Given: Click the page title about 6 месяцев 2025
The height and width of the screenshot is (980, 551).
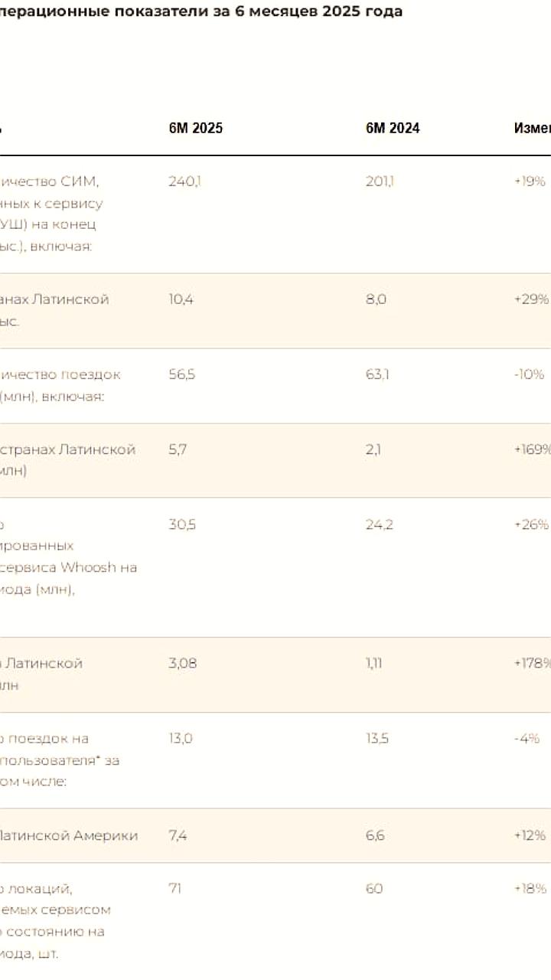Looking at the screenshot, I should click(201, 11).
